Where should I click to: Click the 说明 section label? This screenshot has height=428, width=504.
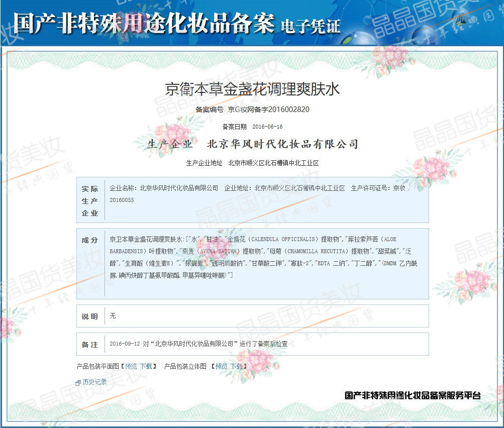89,316
